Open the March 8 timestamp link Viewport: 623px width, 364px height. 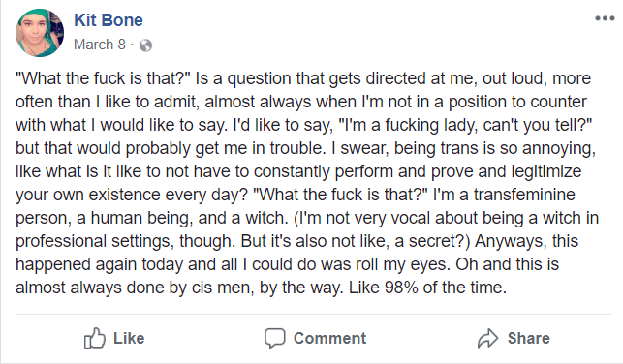click(100, 45)
